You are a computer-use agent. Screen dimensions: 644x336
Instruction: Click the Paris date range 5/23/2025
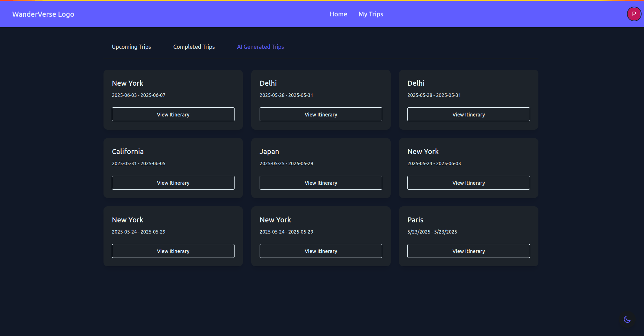pyautogui.click(x=432, y=232)
